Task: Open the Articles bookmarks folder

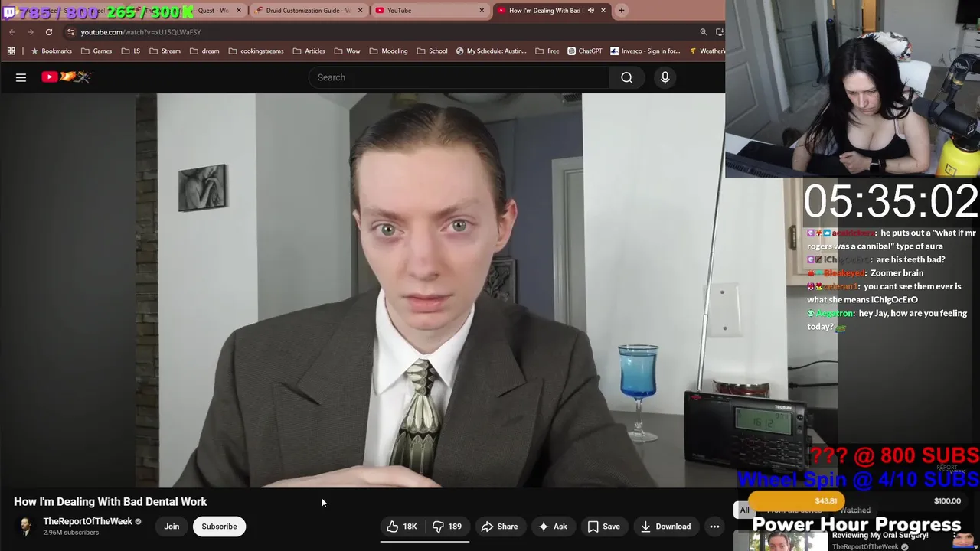Action: coord(309,51)
